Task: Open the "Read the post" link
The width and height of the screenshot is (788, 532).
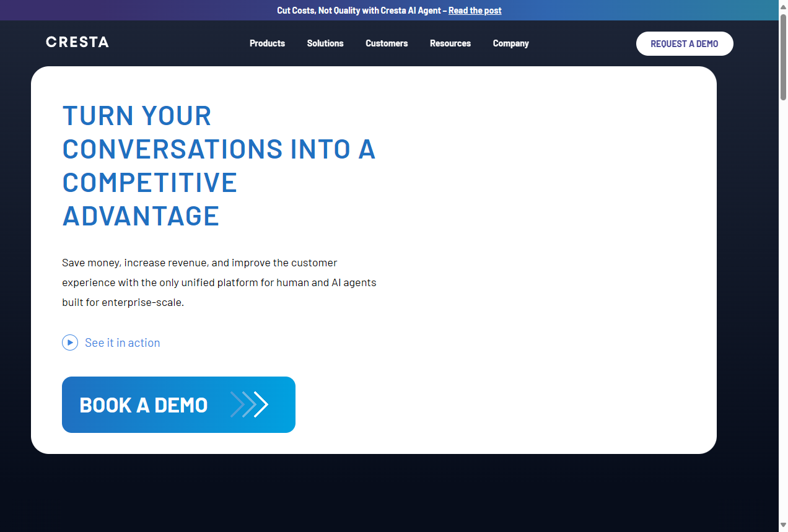Action: tap(475, 11)
